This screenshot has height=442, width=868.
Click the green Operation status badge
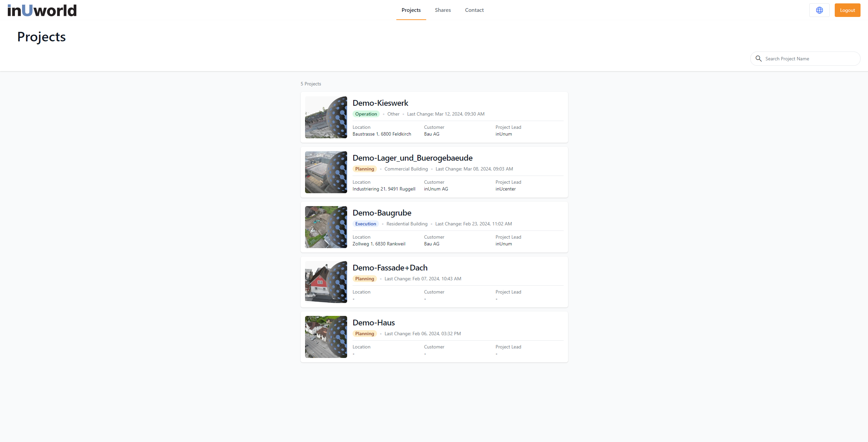point(366,114)
